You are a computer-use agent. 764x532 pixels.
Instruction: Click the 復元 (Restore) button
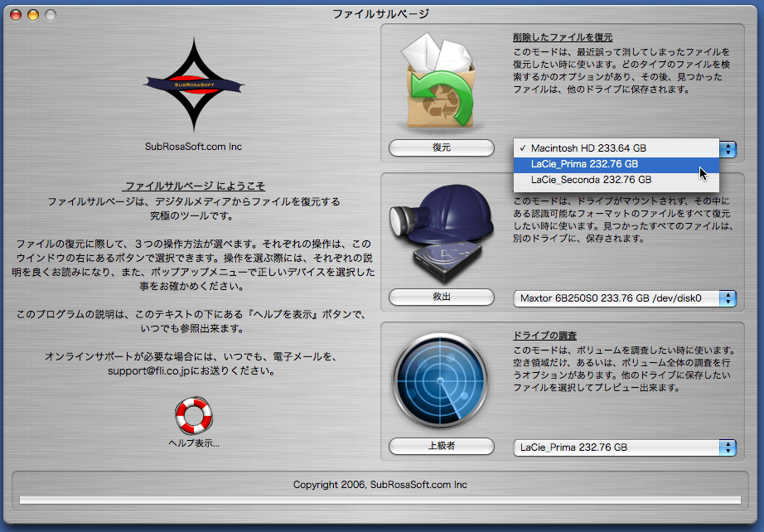pyautogui.click(x=442, y=148)
